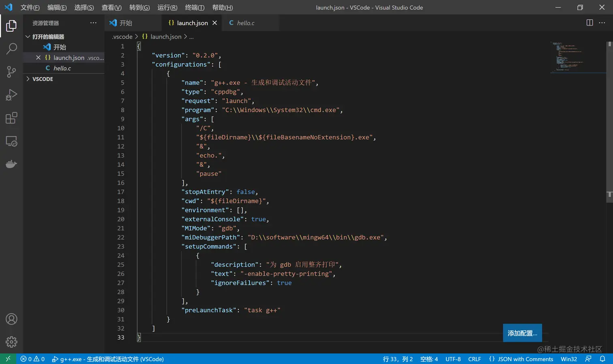Viewport: 613px width, 364px height.
Task: Click the Accounts icon in activity bar
Action: click(11, 319)
